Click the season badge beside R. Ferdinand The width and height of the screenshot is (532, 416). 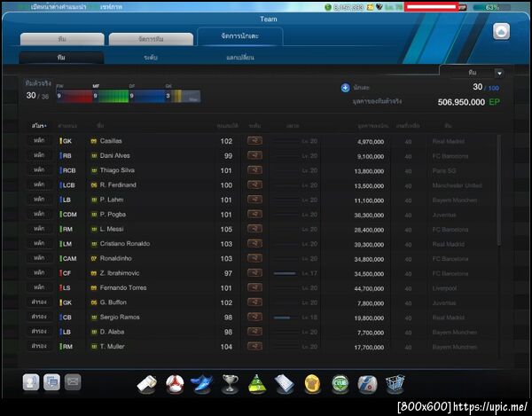[94, 185]
